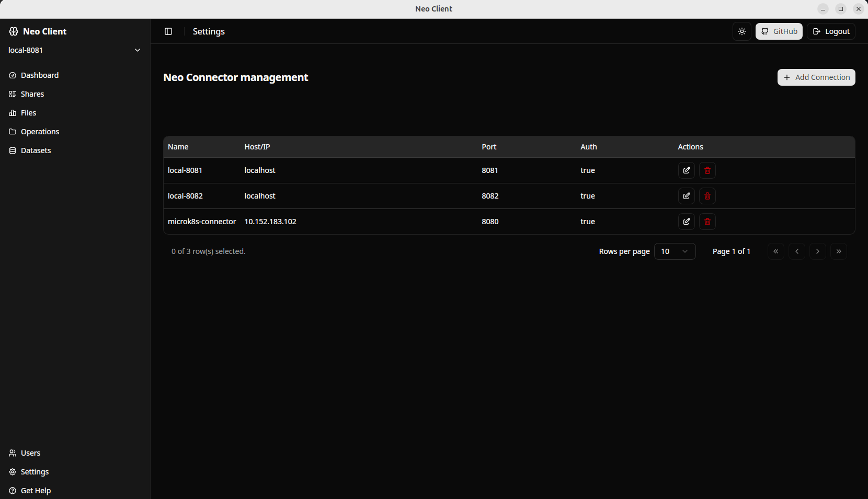
Task: Open the Dashboard from the sidebar
Action: 39,75
